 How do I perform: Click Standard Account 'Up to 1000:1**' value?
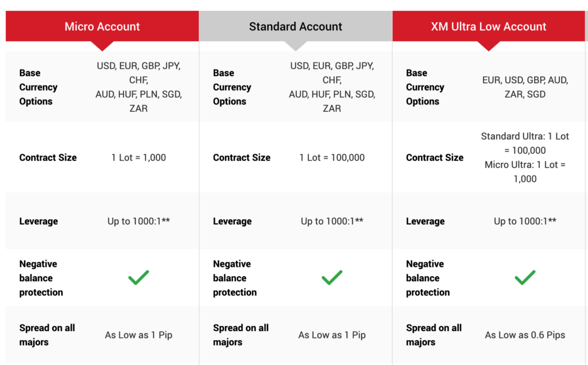tap(332, 221)
